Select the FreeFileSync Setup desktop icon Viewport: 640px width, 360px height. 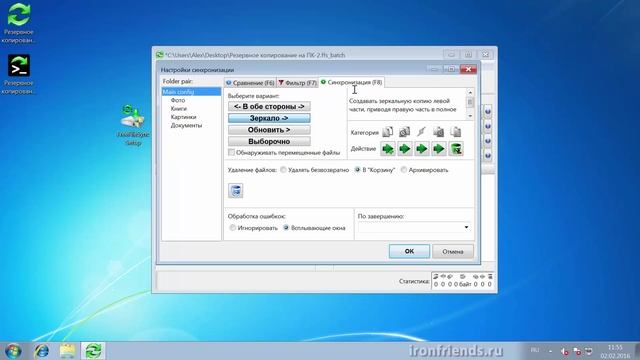pos(133,125)
